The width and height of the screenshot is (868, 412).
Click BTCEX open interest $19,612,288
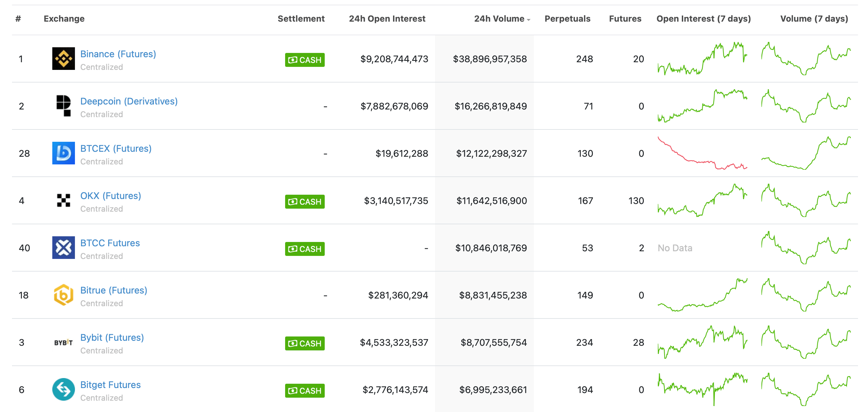402,153
